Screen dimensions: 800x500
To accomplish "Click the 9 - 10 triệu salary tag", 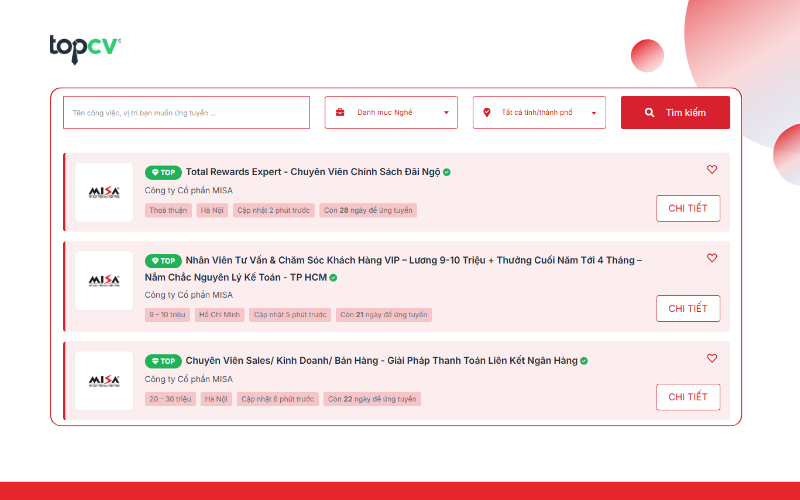I will 167,315.
